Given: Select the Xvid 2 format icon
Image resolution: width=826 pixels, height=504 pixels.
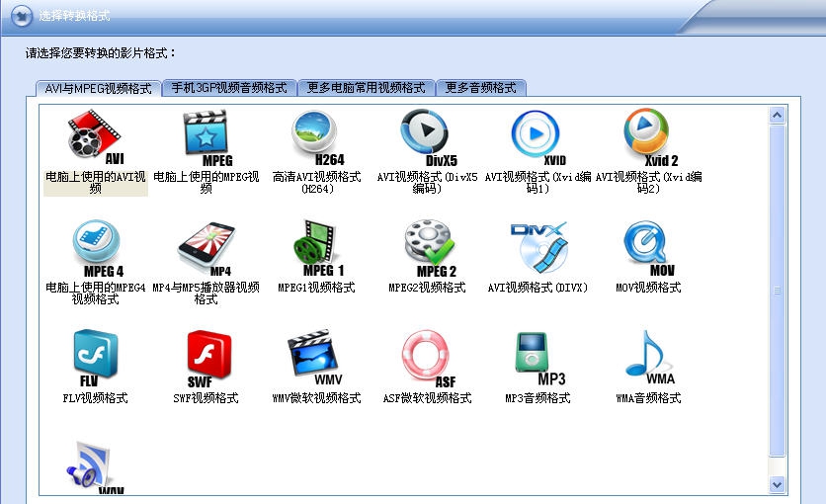Looking at the screenshot, I should click(x=649, y=137).
